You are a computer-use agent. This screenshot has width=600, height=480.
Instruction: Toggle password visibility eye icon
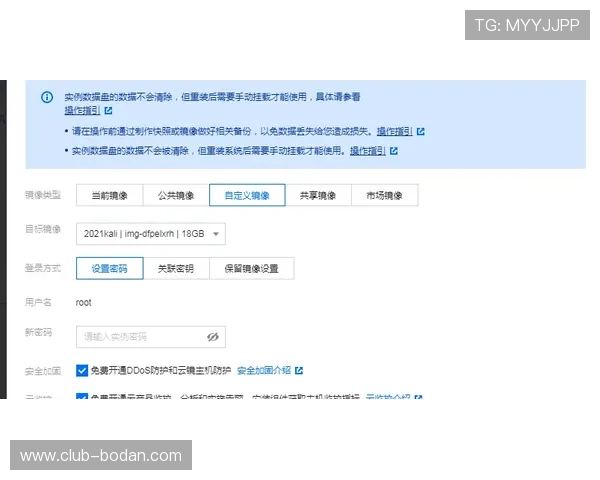pyautogui.click(x=213, y=337)
